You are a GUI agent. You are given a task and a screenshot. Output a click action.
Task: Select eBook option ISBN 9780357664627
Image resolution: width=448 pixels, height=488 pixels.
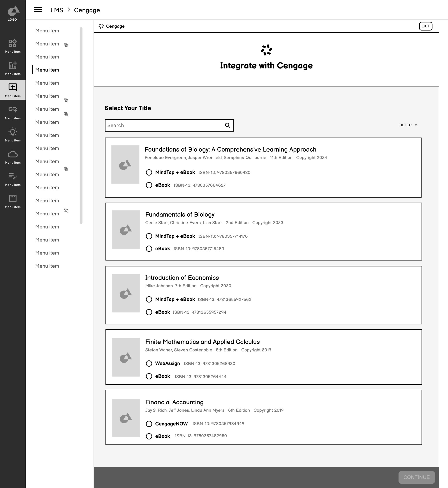149,185
